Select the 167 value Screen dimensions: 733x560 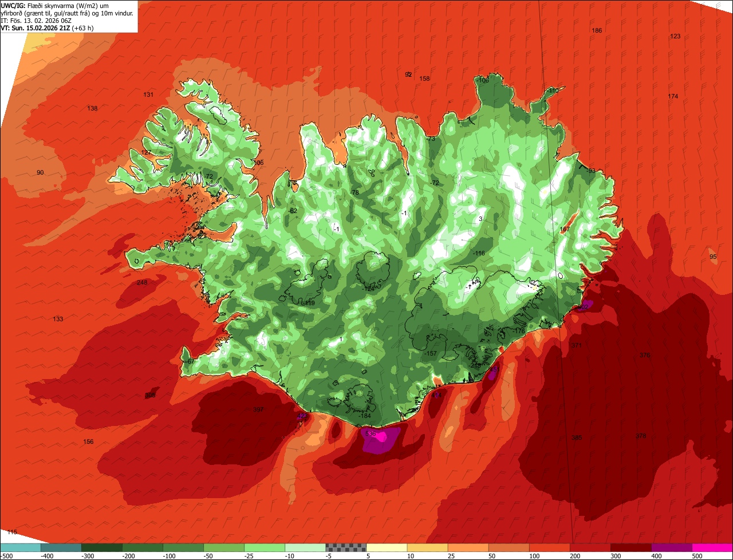[x=565, y=230]
